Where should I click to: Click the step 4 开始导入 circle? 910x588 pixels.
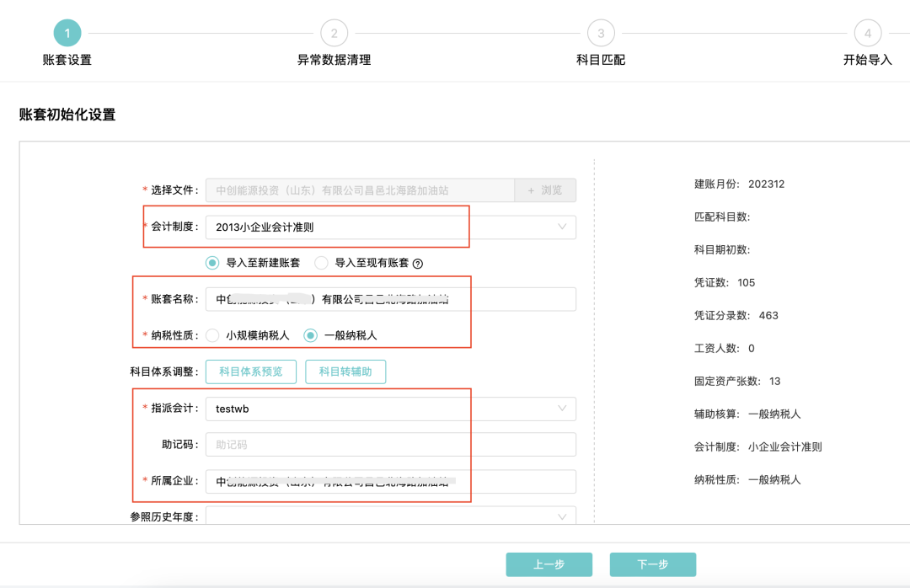click(868, 34)
